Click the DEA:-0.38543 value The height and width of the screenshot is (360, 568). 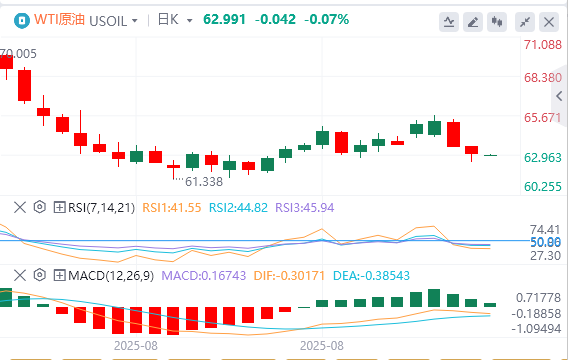coord(371,276)
